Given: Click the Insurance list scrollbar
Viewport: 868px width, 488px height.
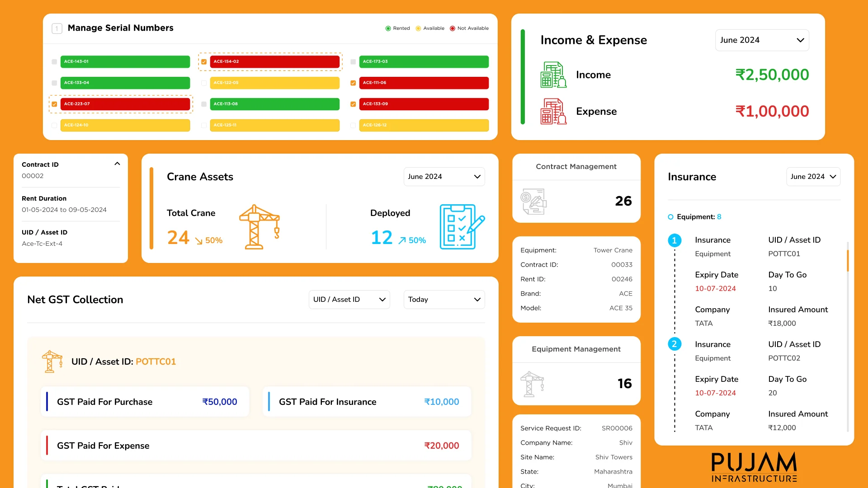Looking at the screenshot, I should 848,261.
